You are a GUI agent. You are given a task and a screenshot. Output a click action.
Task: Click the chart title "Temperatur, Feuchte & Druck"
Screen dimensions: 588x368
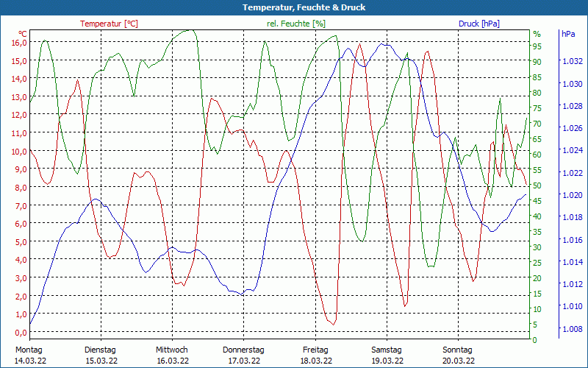click(304, 7)
